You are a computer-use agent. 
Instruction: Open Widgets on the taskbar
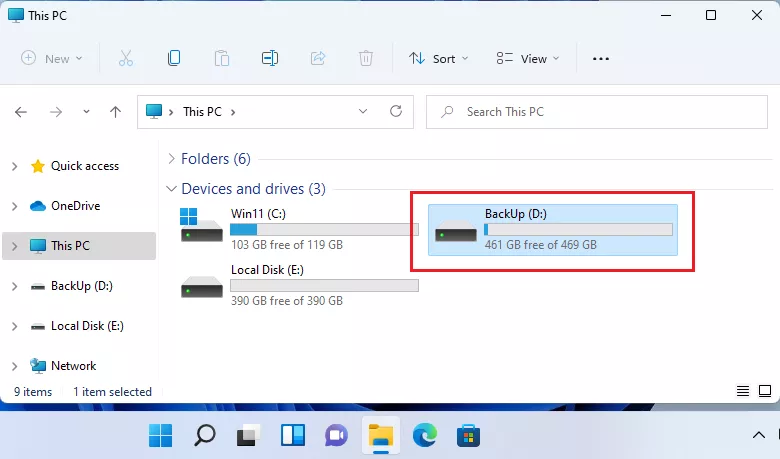coord(292,436)
